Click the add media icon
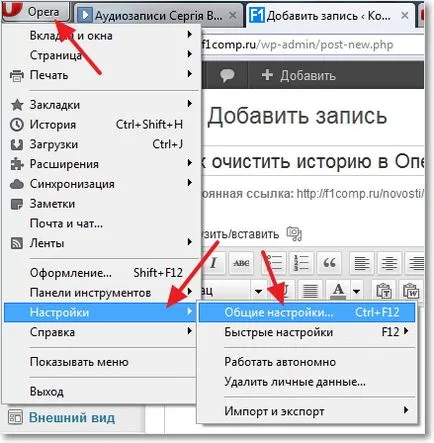434x443 pixels. point(294,234)
